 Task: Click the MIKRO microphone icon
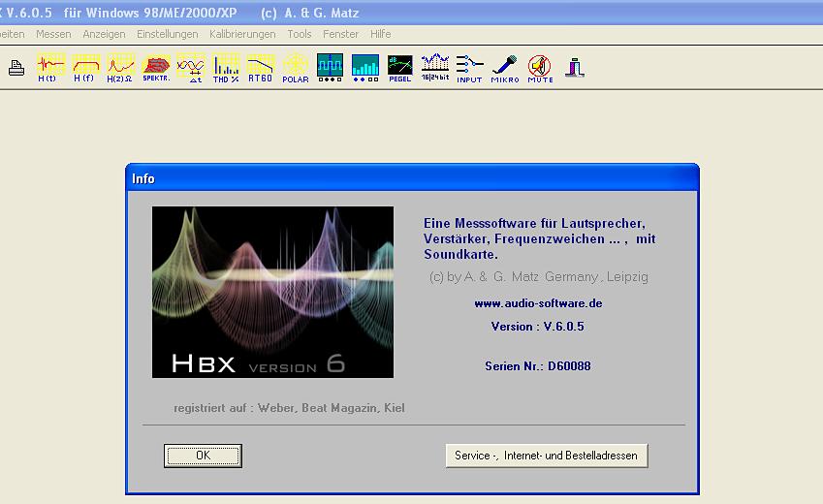coord(505,69)
